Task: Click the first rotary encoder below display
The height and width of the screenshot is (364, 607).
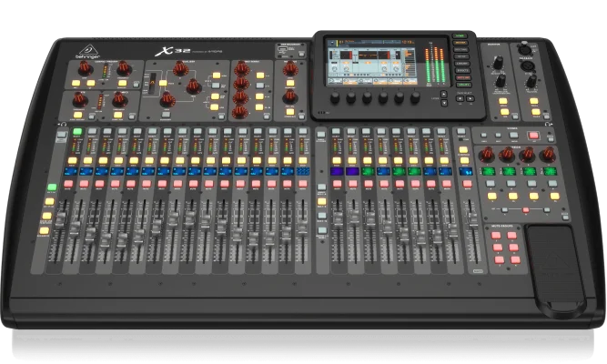Action: pos(335,98)
